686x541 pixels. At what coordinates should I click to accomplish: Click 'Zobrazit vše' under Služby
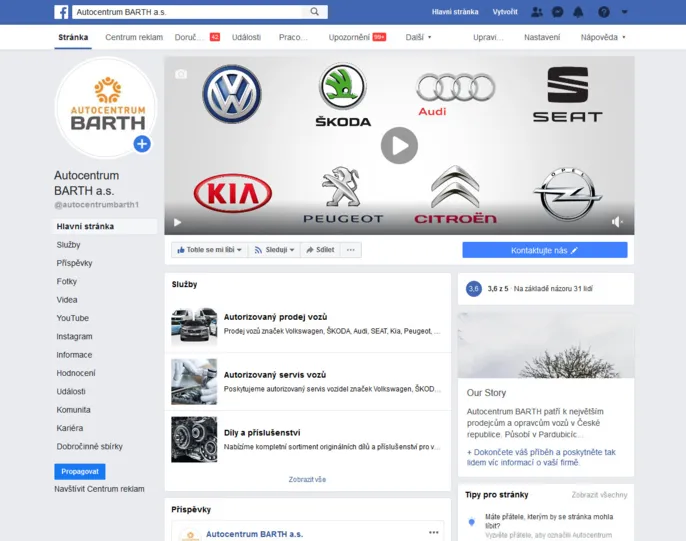(x=307, y=479)
